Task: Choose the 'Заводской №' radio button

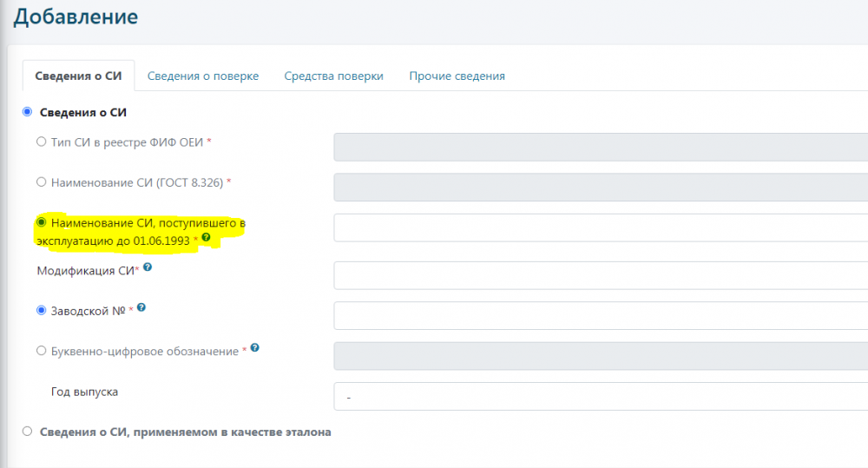Action: coord(41,310)
